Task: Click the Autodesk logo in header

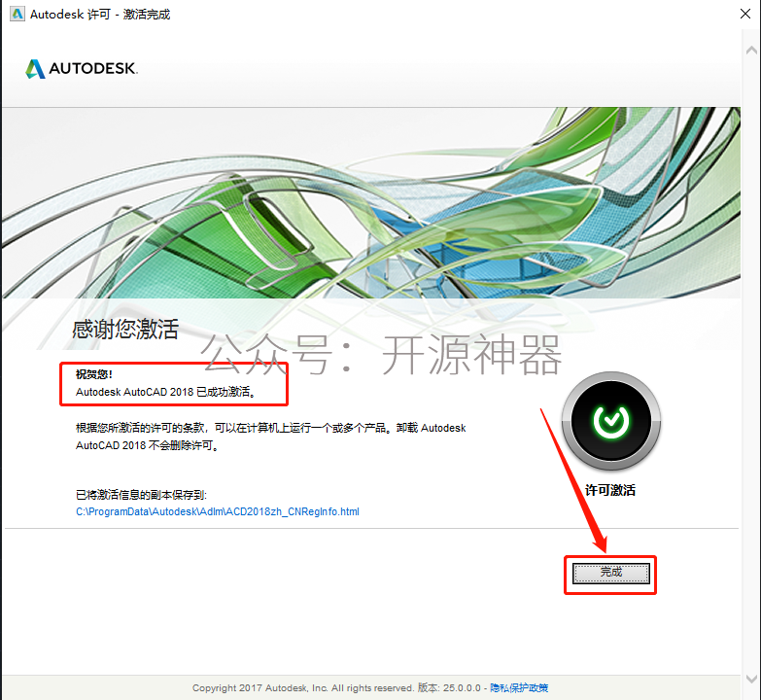Action: tap(82, 68)
